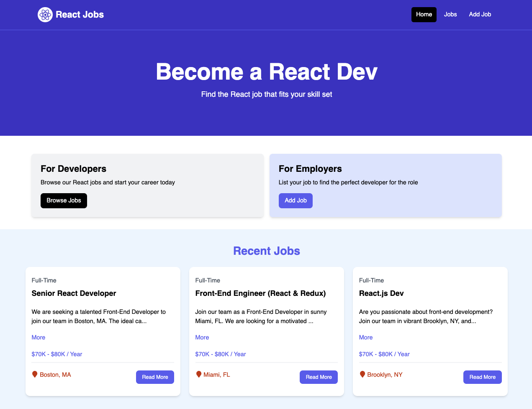This screenshot has height=409, width=532.
Task: Click the Browse Jobs button
Action: click(x=64, y=201)
